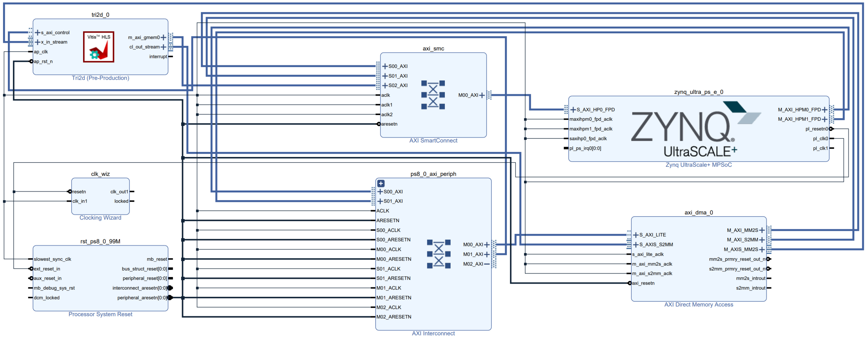Select the rst_ps8_0_99M block title
The height and width of the screenshot is (338, 868).
100,241
